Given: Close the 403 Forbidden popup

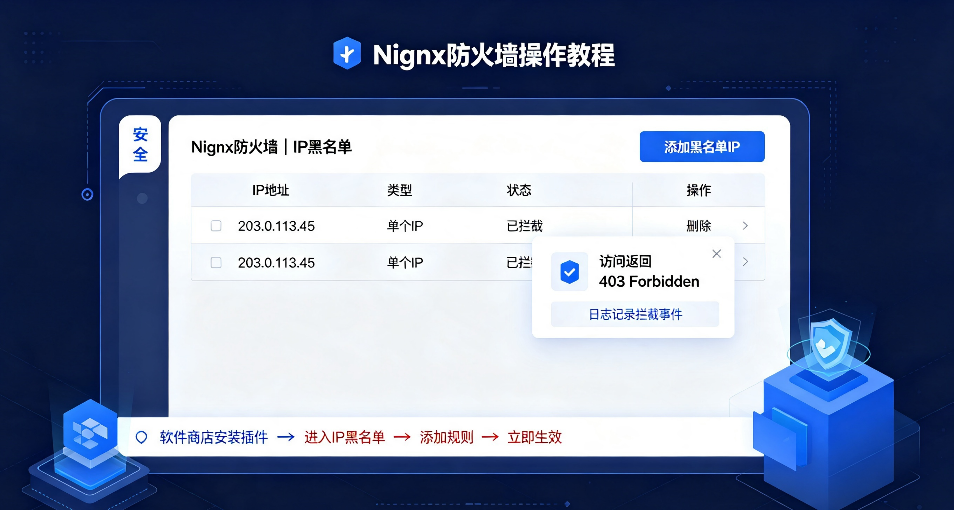Looking at the screenshot, I should pyautogui.click(x=717, y=254).
